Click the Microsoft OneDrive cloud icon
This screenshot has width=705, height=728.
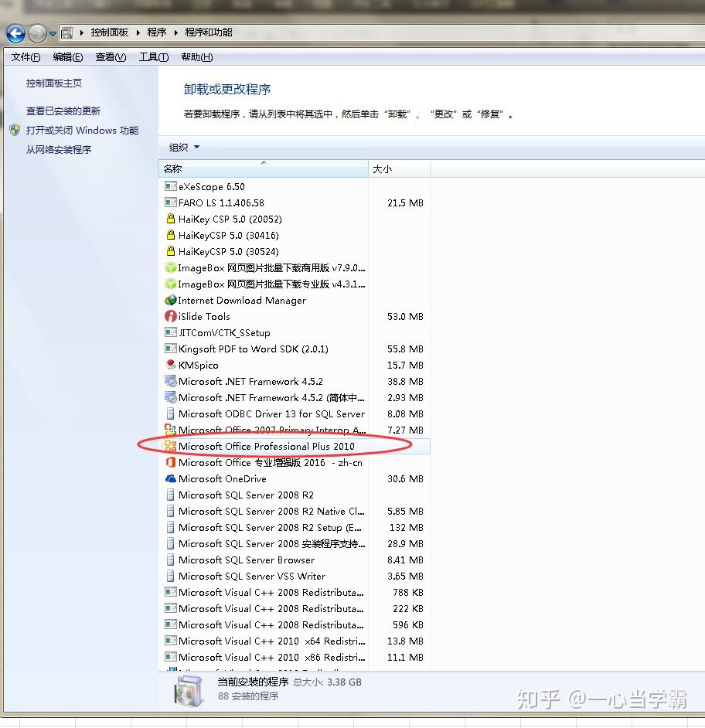click(x=170, y=478)
